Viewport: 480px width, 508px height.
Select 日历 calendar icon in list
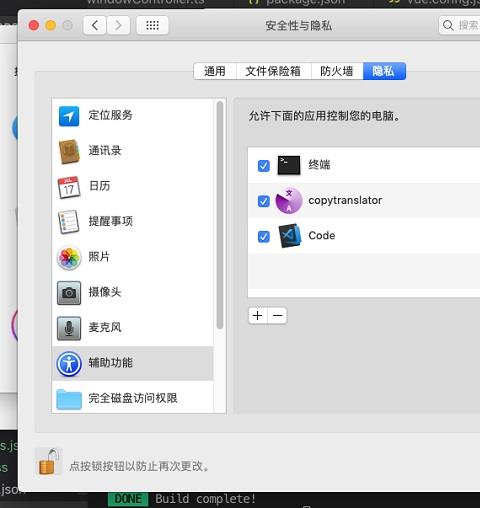tap(69, 187)
